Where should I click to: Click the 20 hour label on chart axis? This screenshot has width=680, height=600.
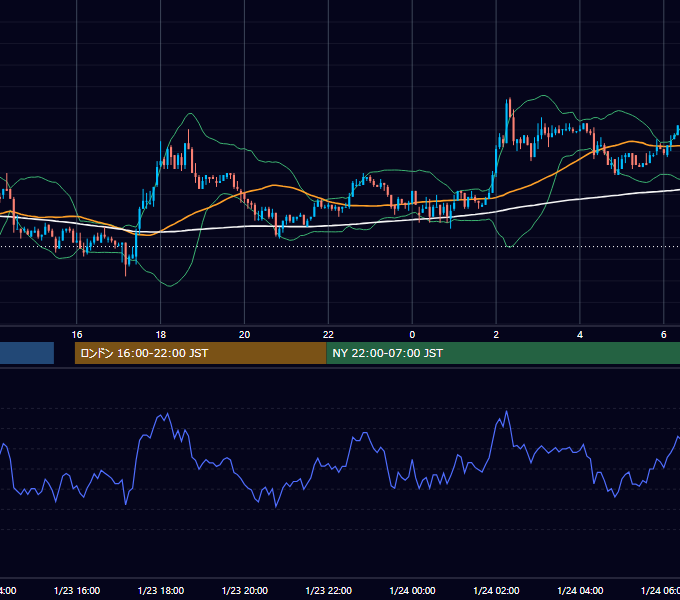[x=245, y=335]
